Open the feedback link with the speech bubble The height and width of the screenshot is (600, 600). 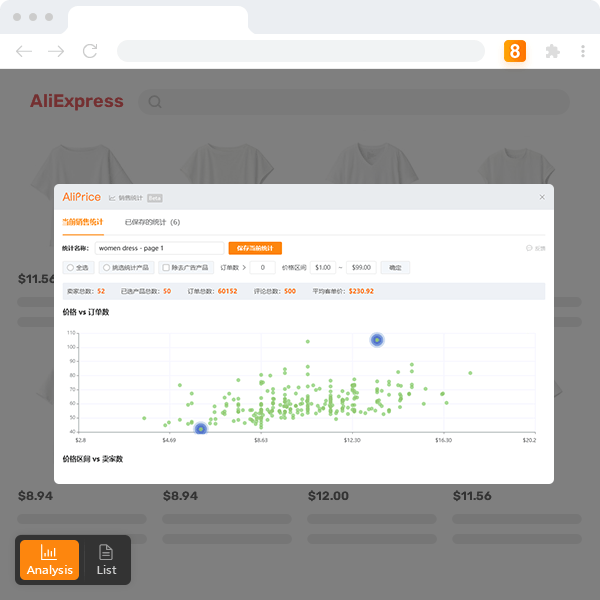click(535, 248)
